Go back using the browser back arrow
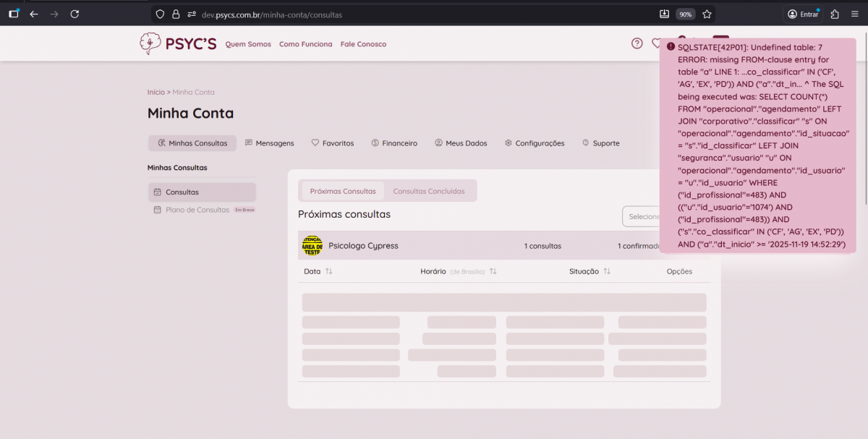Image resolution: width=868 pixels, height=439 pixels. (34, 14)
